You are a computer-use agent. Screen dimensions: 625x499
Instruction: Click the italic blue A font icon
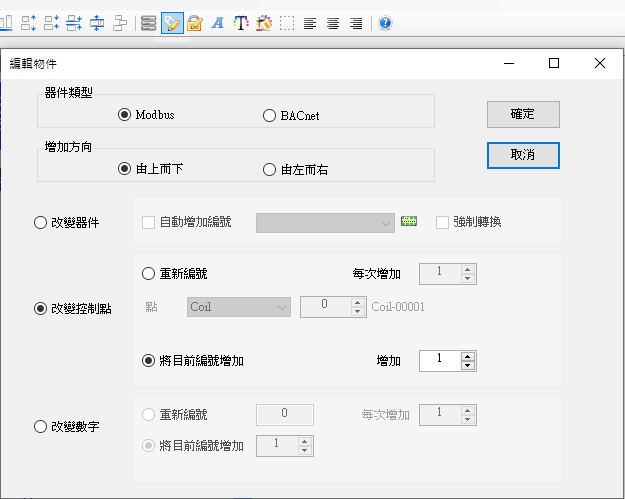point(217,23)
